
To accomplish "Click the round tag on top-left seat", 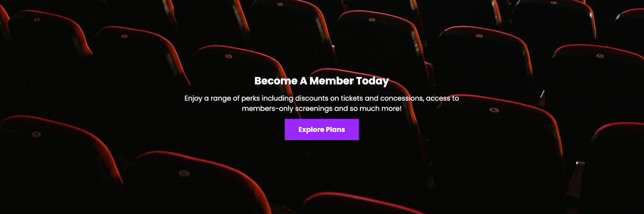I will (37, 19).
